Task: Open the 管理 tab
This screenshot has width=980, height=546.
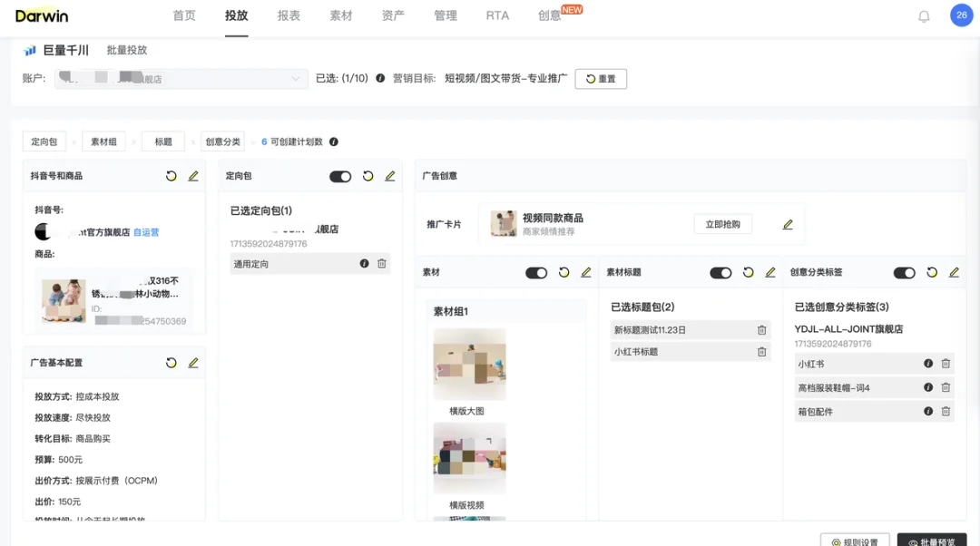Action: point(446,15)
